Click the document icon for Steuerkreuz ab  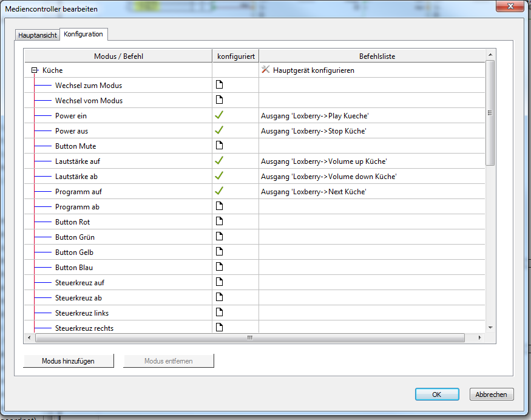(x=220, y=297)
